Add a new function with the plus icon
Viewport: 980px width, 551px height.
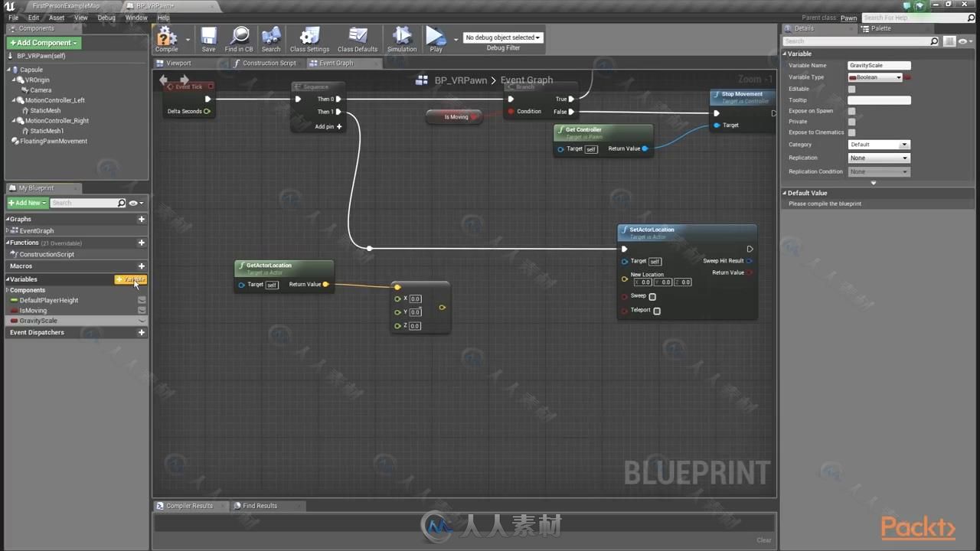[x=141, y=243]
